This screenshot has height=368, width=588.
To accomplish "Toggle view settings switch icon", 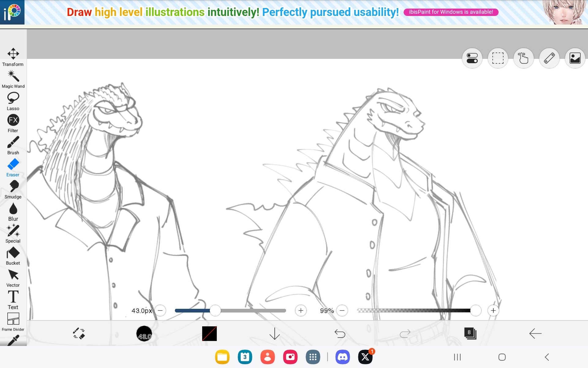I will pos(472,58).
